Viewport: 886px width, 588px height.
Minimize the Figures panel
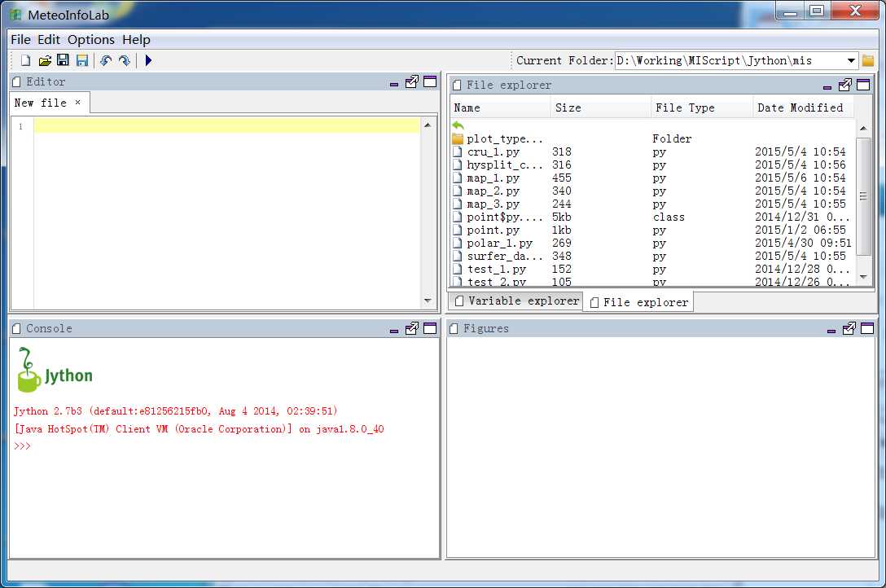click(x=831, y=331)
